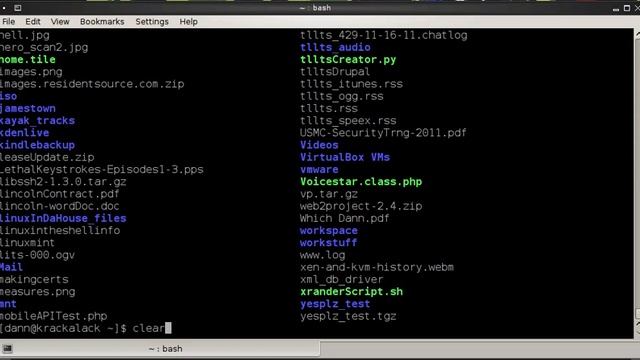This screenshot has height=360, width=640.
Task: Click libssh2-1.3.0.tar.gz file name
Action: click(x=63, y=182)
